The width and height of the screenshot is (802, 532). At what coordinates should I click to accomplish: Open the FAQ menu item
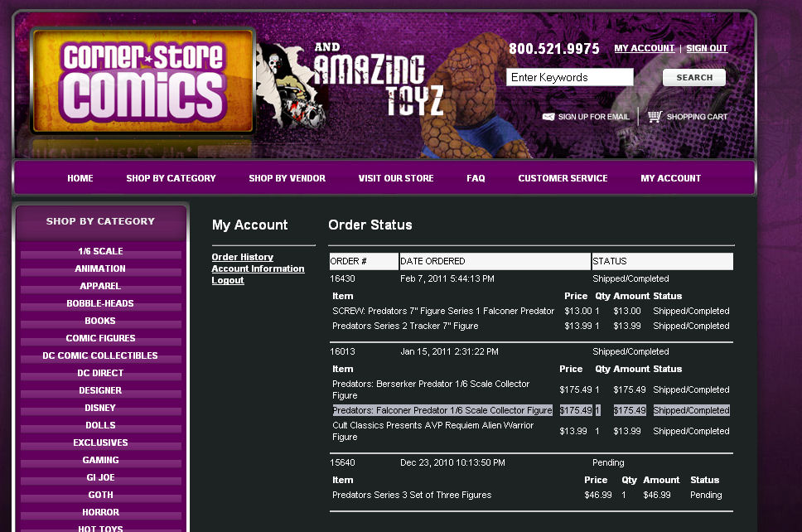(476, 178)
